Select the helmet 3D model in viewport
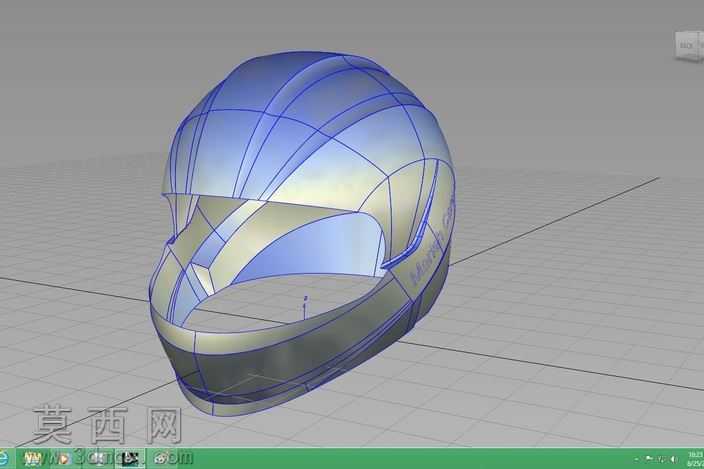Viewport: 704px width, 469px height. 303,233
